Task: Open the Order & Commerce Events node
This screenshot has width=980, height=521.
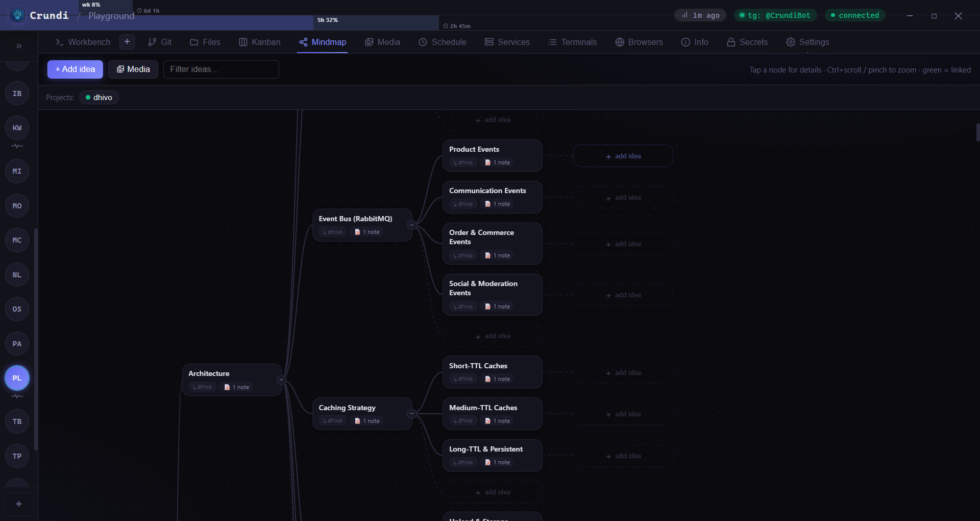Action: point(492,243)
